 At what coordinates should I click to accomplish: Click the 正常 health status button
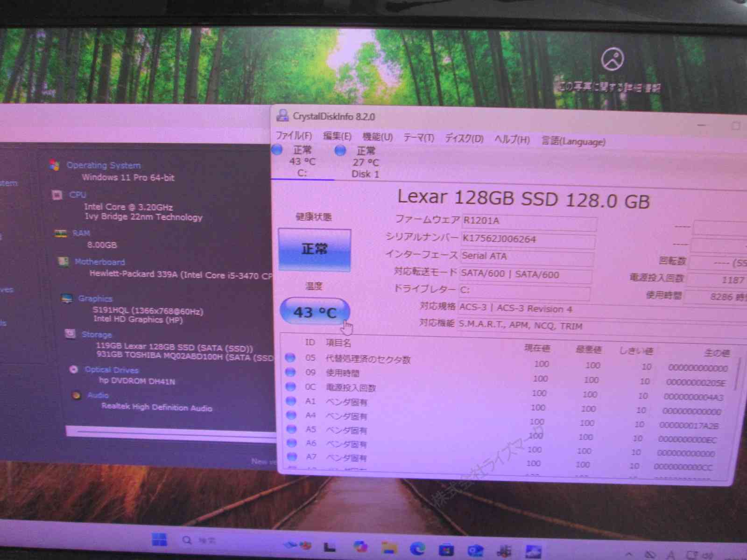[x=314, y=249]
